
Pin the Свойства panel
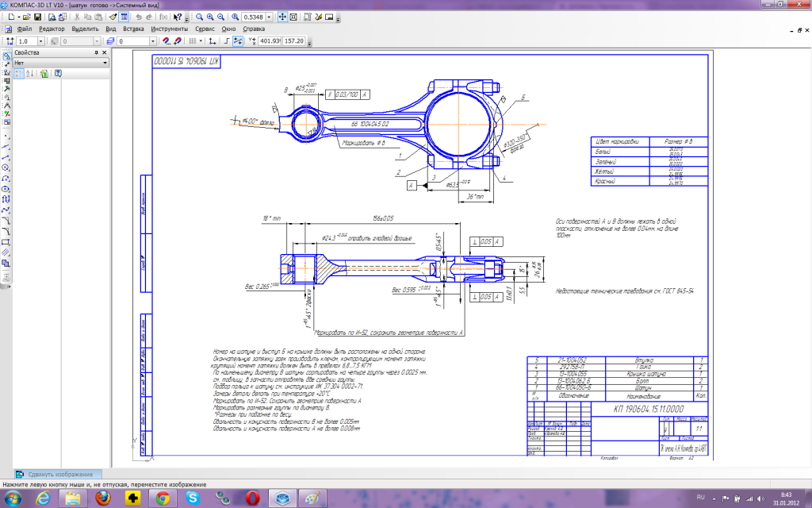[x=96, y=52]
